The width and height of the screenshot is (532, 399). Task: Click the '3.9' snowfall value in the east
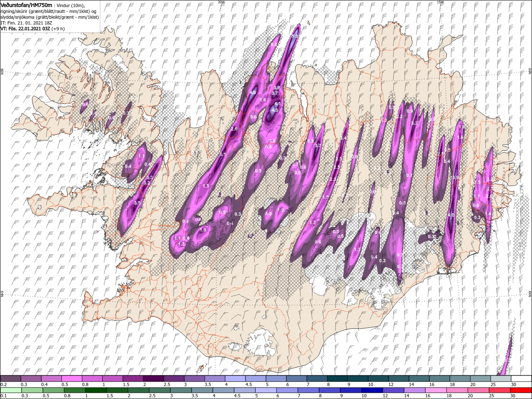(x=456, y=177)
